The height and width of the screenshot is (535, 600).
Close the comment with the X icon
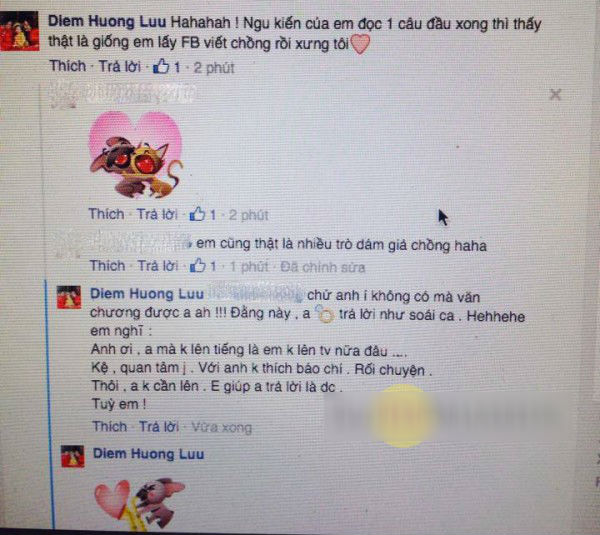[555, 94]
